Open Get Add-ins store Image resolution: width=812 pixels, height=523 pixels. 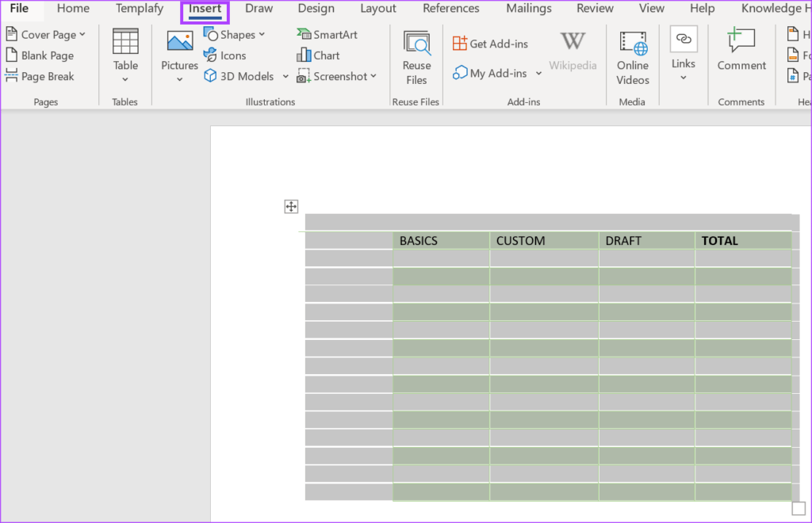[x=490, y=44]
